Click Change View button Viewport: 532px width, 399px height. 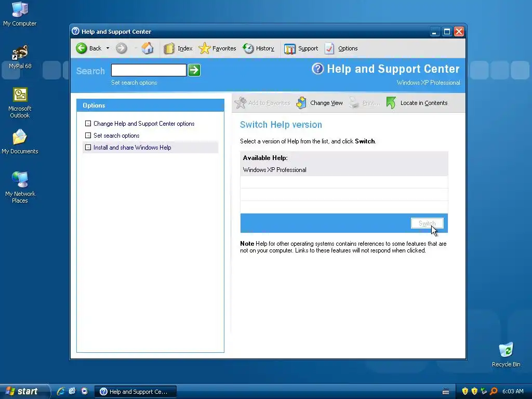[x=320, y=103]
